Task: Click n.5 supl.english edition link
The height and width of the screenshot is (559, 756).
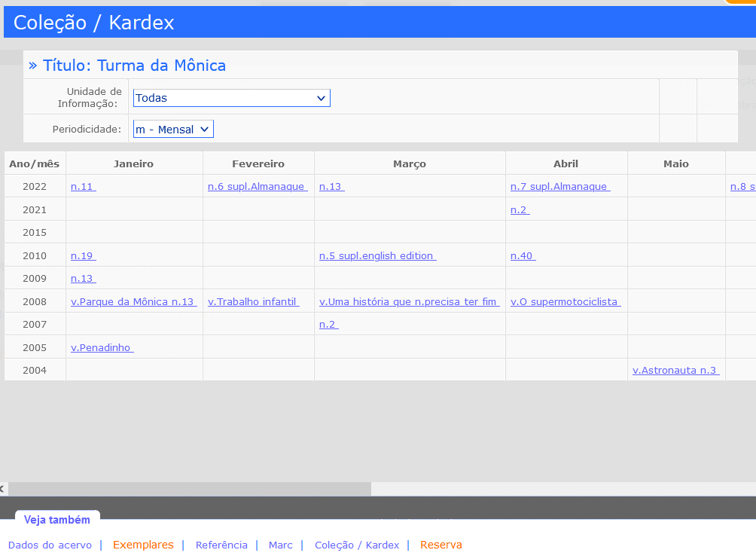Action: coord(377,256)
